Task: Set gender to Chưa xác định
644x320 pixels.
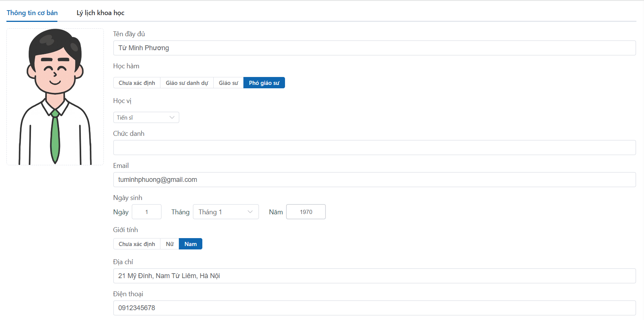Action: [x=137, y=244]
